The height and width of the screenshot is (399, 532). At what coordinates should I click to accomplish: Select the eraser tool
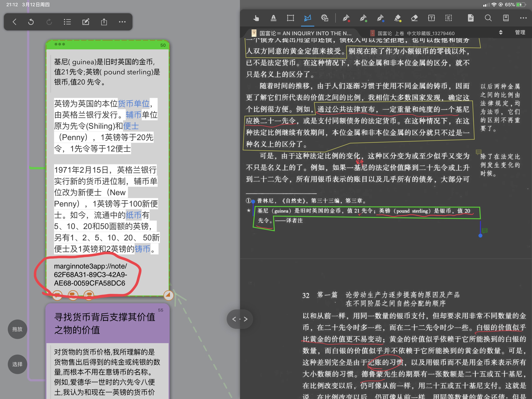pyautogui.click(x=414, y=18)
